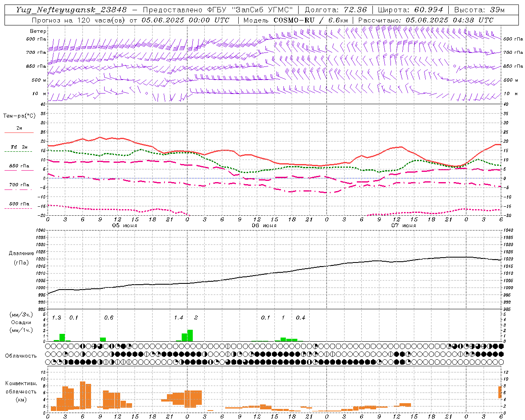Click the Модель COSMO-RU / 6.6км text
The height and width of the screenshot is (420, 525).
[x=296, y=20]
